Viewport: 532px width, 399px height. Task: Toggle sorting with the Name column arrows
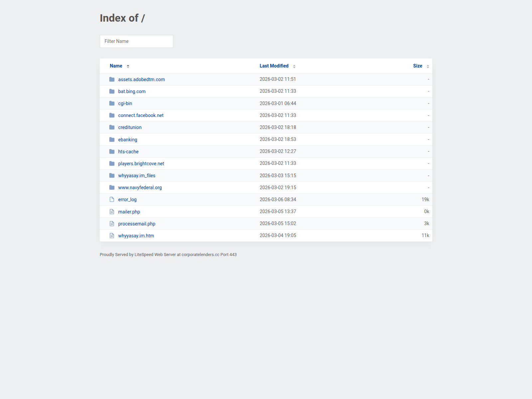[x=128, y=66]
